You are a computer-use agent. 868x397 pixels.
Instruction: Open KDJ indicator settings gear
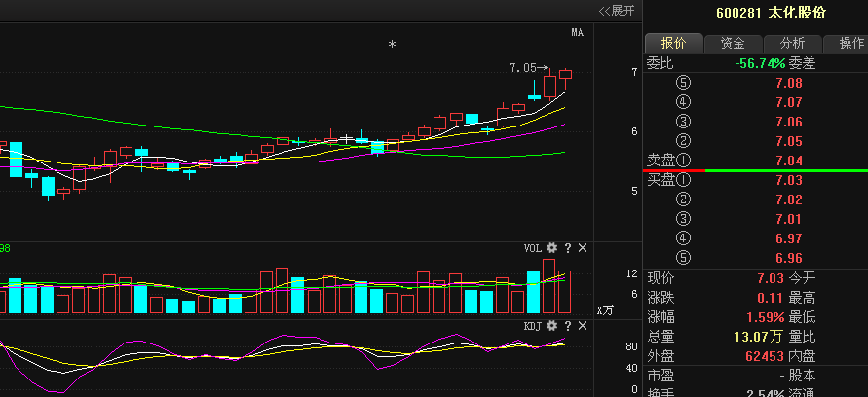[551, 325]
